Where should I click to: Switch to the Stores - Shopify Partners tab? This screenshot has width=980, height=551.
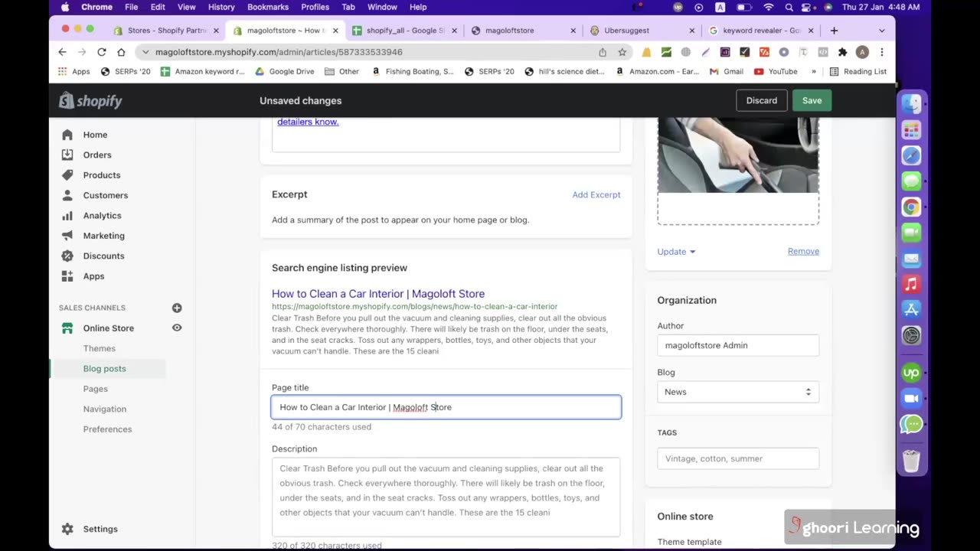pos(166,31)
